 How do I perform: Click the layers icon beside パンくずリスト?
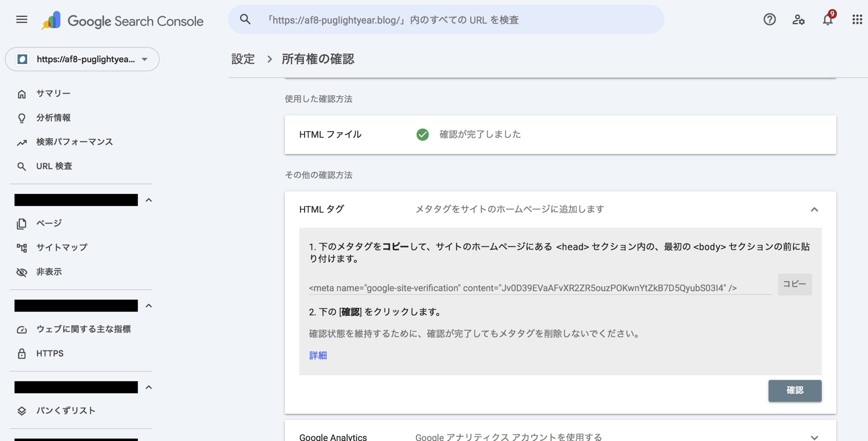tap(22, 411)
